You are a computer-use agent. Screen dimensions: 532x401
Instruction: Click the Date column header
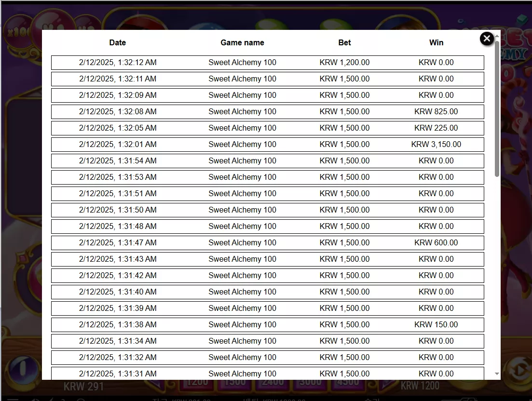(x=117, y=43)
